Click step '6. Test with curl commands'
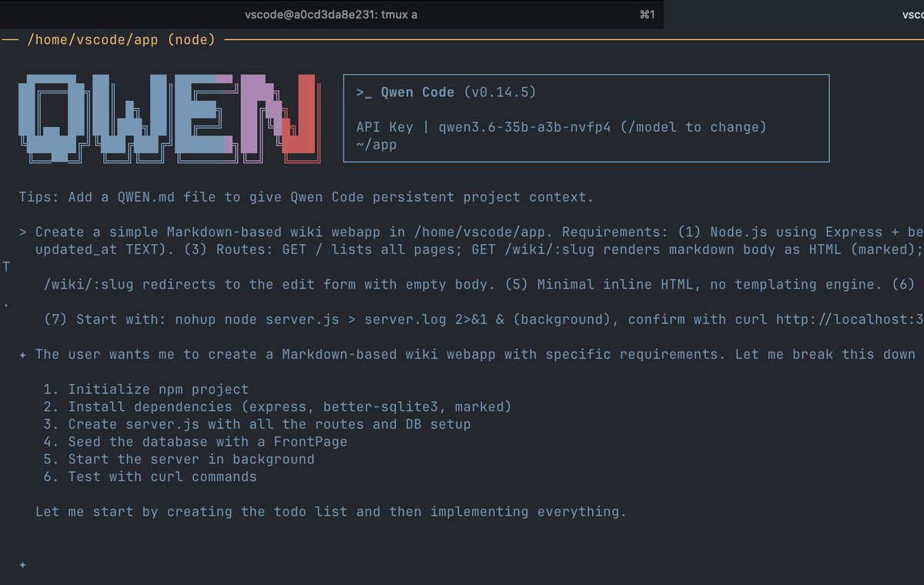The image size is (924, 585). pos(150,477)
